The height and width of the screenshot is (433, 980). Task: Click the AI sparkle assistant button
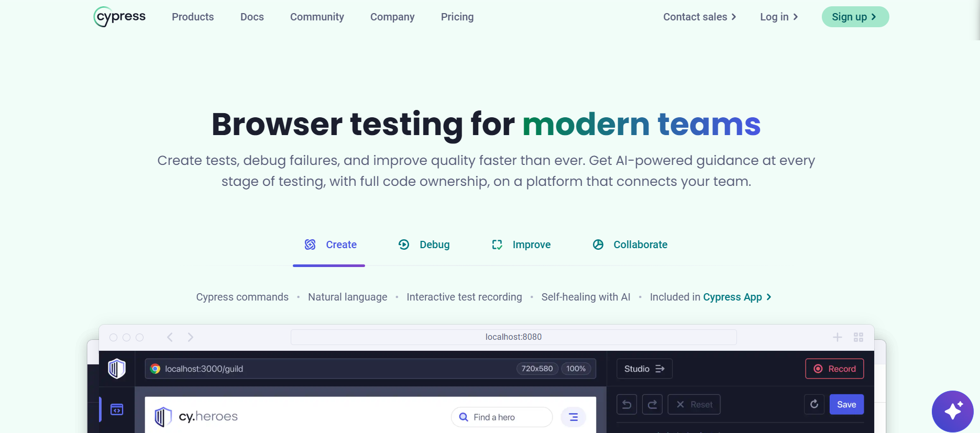(952, 411)
